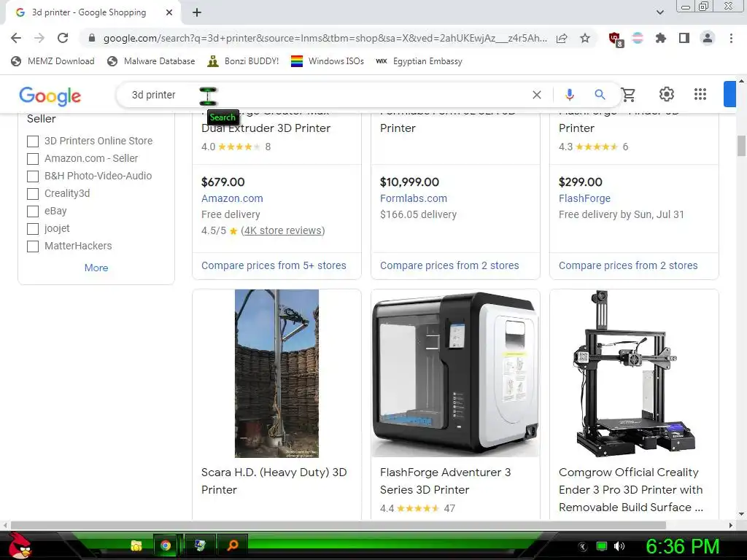
Task: Open Dual Extruder 3D Printer title
Action: (266, 128)
